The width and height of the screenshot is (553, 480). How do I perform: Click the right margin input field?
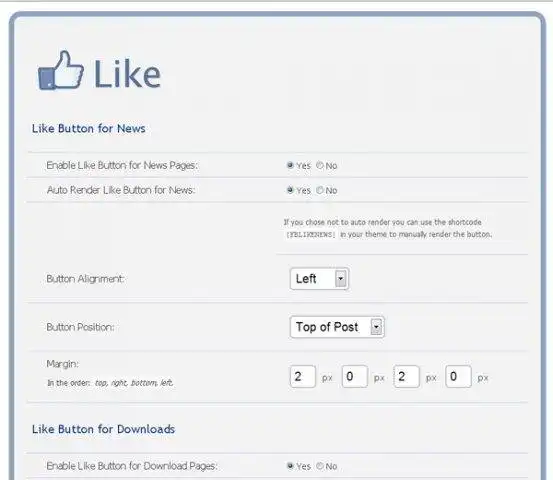354,377
